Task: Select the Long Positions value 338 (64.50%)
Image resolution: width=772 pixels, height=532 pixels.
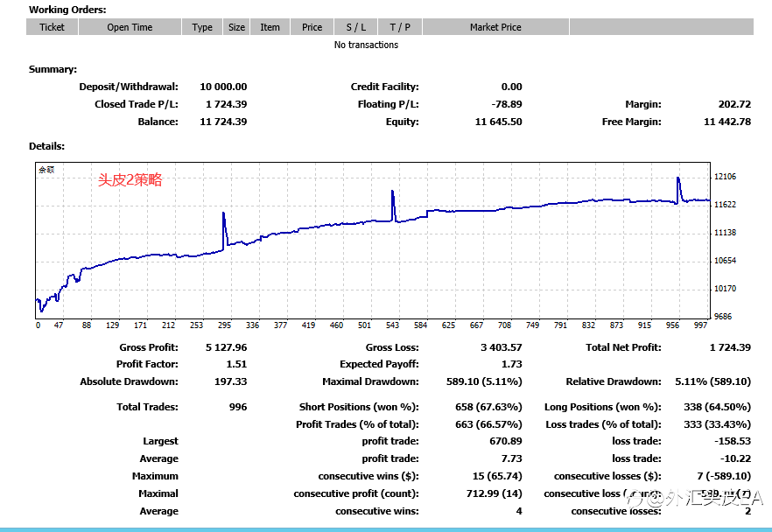Action: click(718, 407)
